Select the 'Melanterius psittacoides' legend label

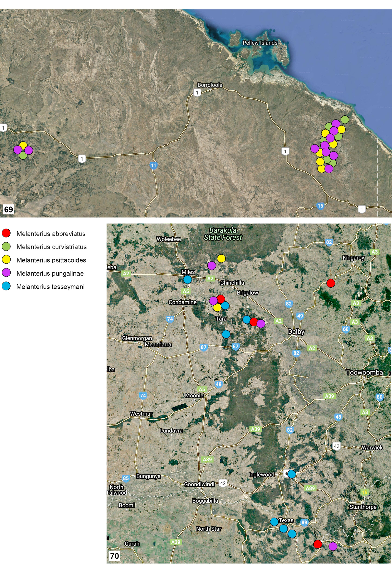tap(51, 260)
